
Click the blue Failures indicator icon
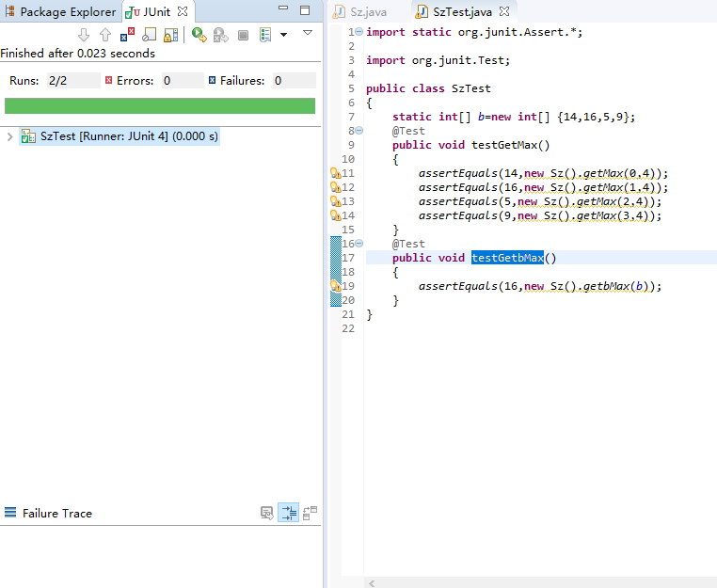click(212, 80)
